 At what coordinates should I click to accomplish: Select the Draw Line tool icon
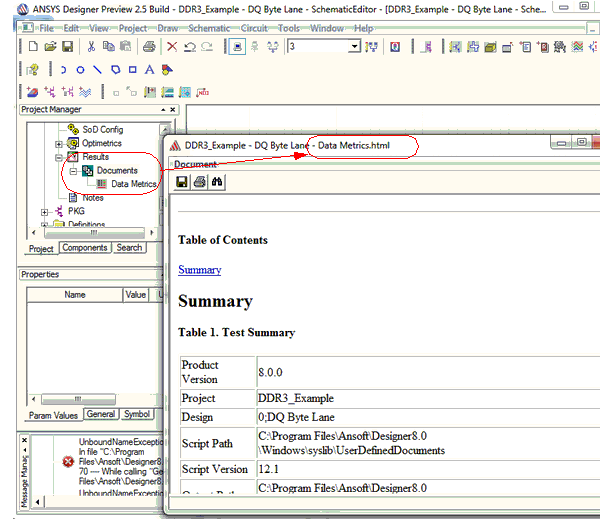tap(97, 69)
